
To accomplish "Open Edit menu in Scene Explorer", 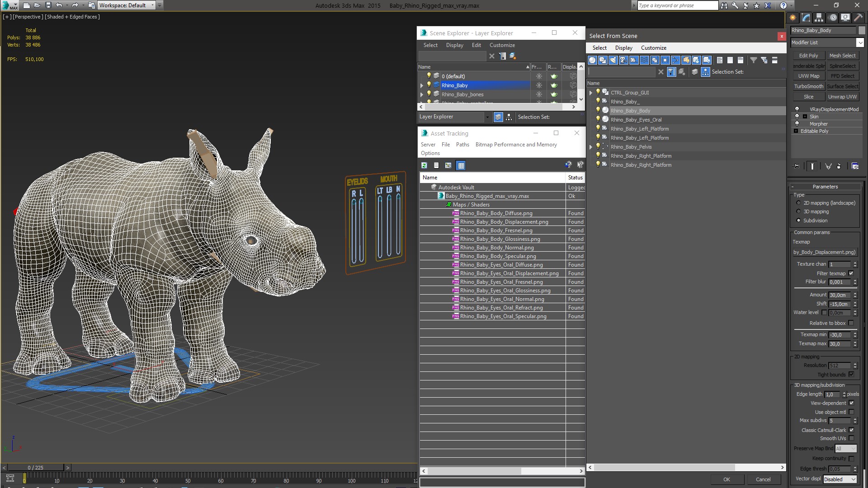I will pos(476,45).
